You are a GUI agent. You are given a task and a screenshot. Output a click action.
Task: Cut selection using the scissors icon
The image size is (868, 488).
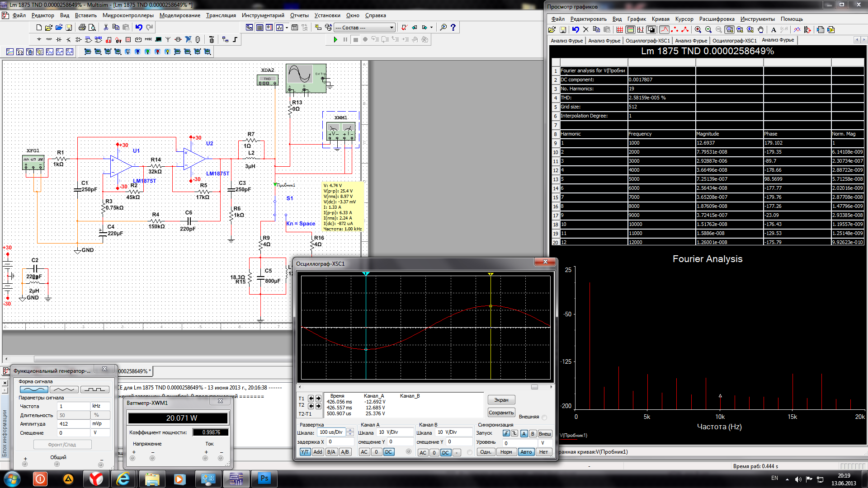(x=106, y=28)
